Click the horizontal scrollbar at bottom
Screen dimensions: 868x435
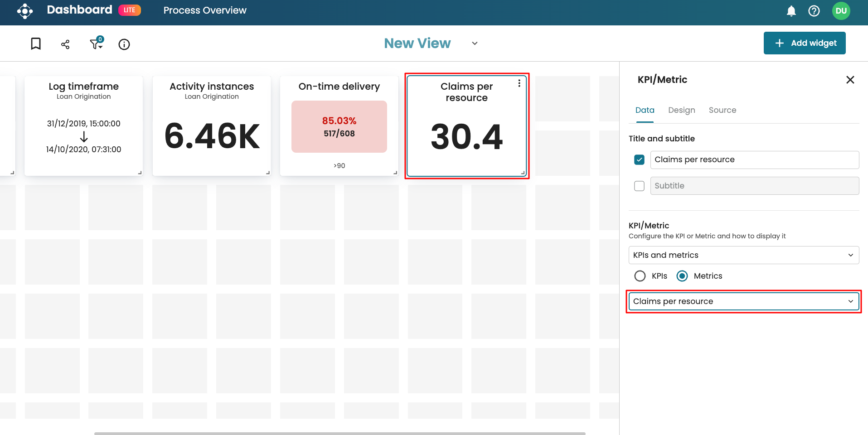[x=339, y=433]
